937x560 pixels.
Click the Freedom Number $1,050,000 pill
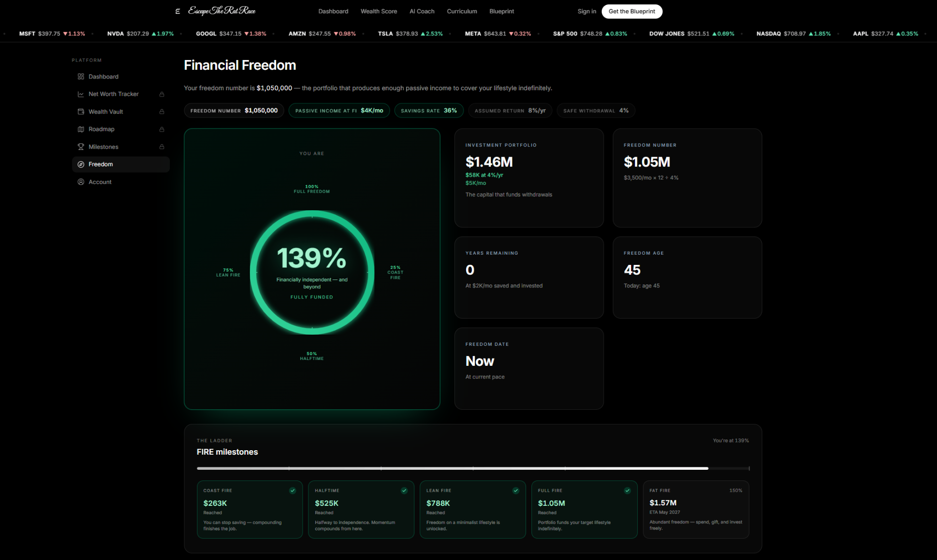[234, 111]
